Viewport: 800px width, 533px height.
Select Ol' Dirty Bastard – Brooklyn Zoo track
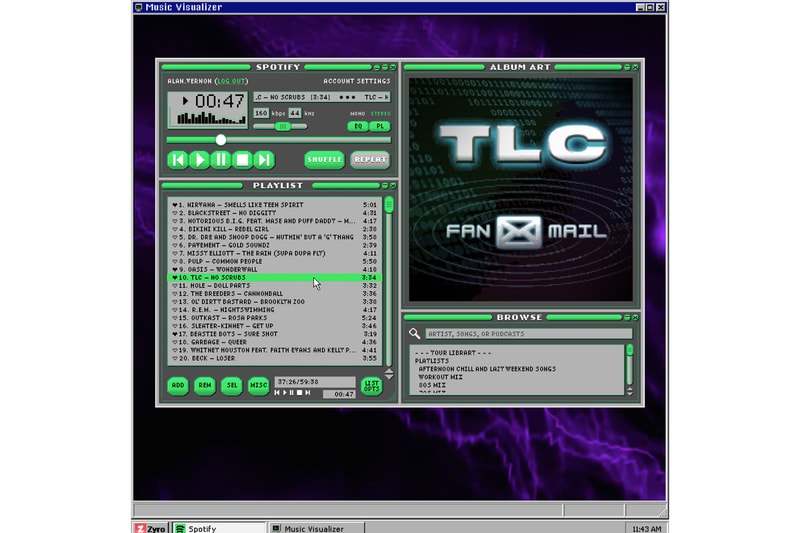point(274,302)
